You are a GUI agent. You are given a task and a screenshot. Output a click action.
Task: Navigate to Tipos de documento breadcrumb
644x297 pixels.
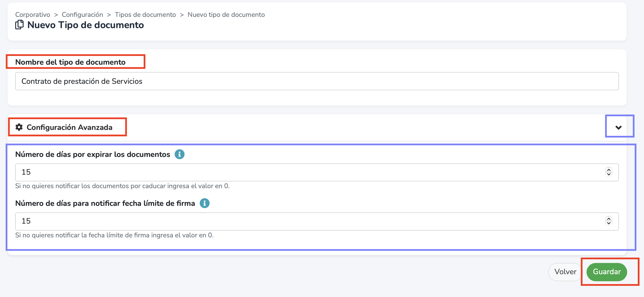[x=145, y=15]
